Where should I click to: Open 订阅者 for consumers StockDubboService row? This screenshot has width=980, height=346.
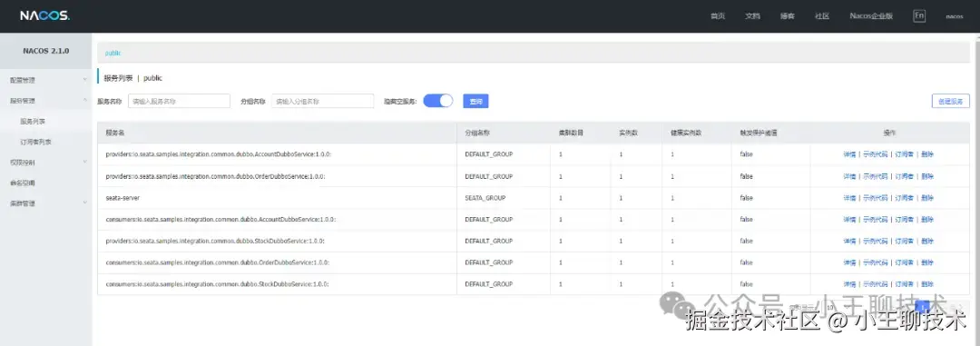[x=904, y=284]
